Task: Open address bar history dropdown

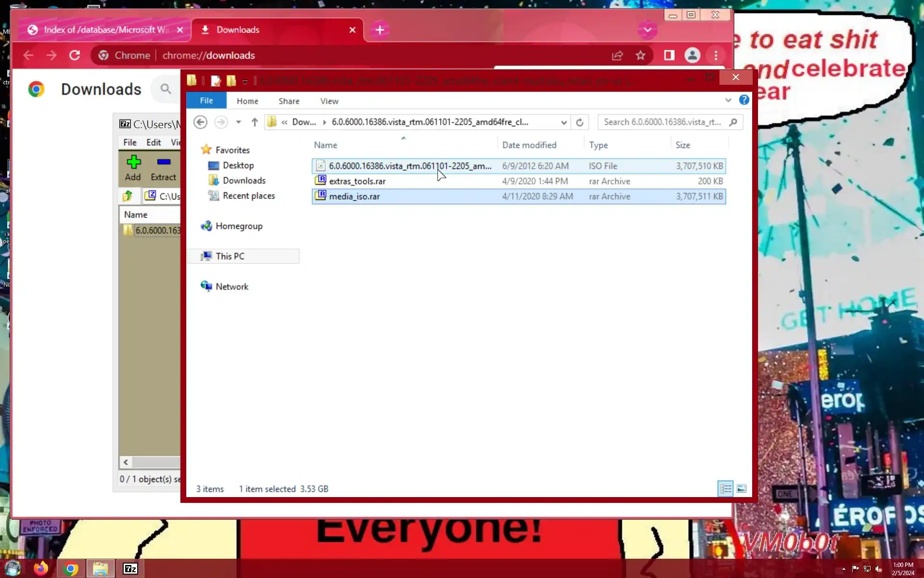Action: (564, 122)
